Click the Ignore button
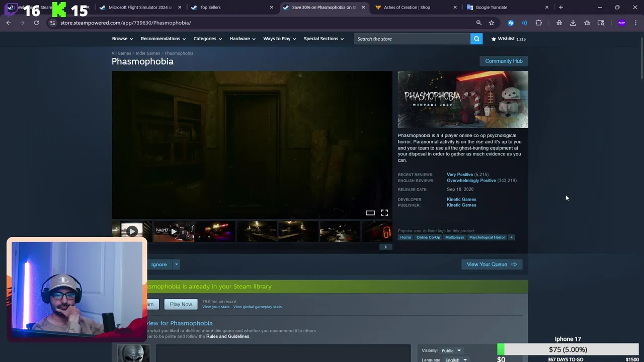The height and width of the screenshot is (362, 644). [159, 264]
